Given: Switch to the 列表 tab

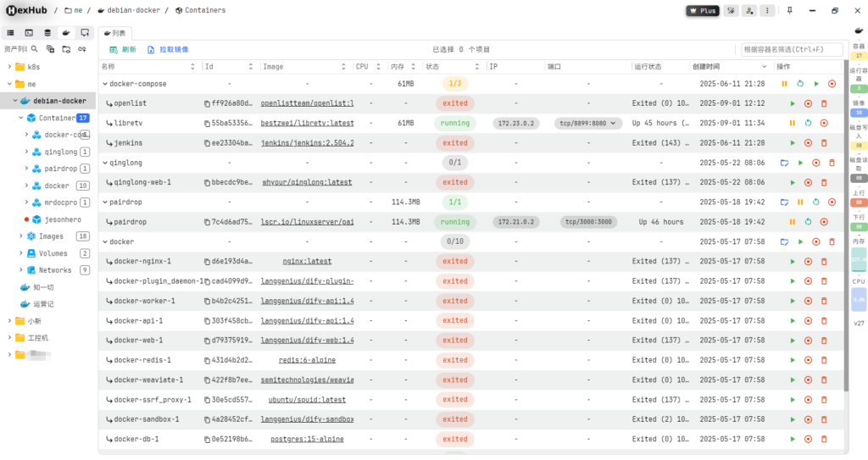Looking at the screenshot, I should pos(114,33).
